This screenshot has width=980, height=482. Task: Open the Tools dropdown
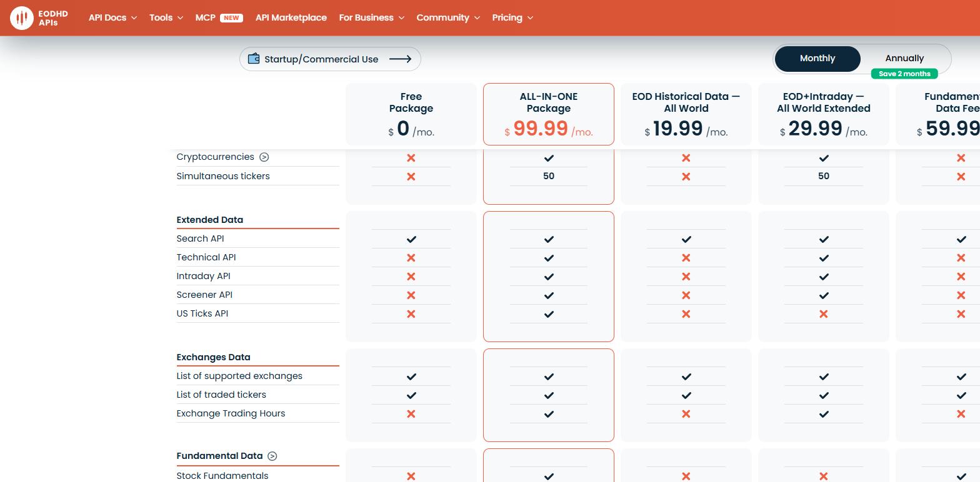[x=166, y=17]
